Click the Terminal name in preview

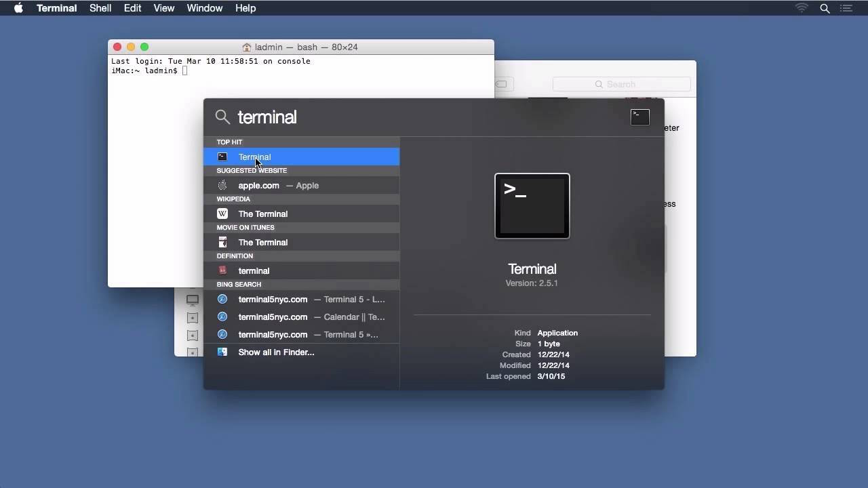coord(532,269)
